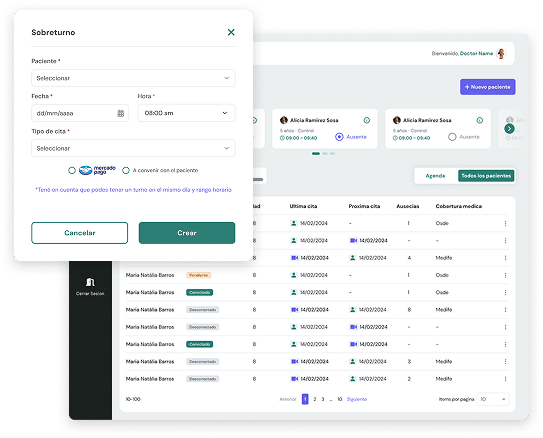Click video icon in Ultima cita, 2-ausencias row

click(294, 379)
